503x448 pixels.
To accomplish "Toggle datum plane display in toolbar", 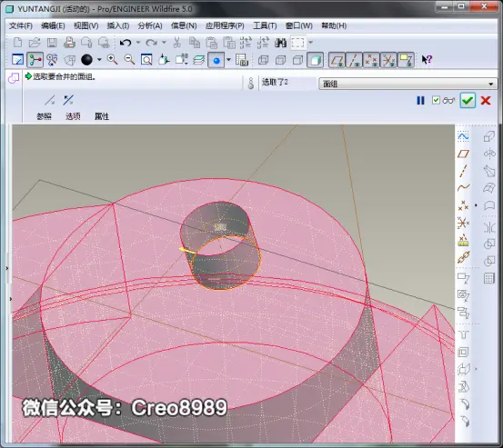I will (x=337, y=60).
